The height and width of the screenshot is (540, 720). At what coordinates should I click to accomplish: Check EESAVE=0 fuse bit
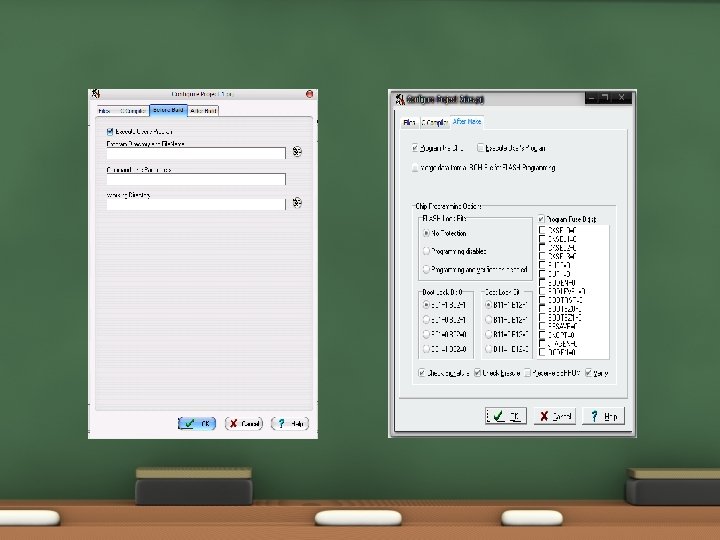tap(542, 326)
